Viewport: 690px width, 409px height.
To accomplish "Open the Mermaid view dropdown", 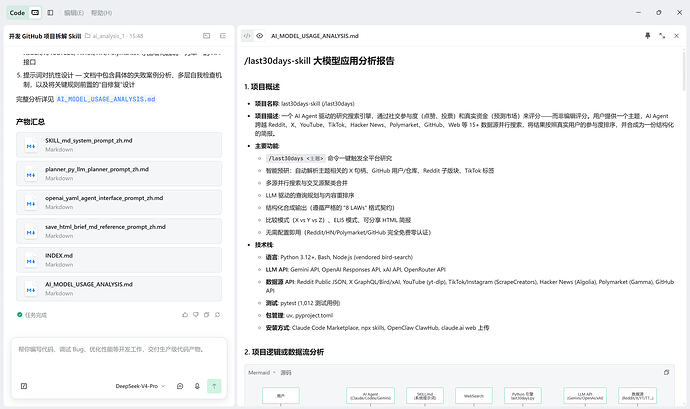I will click(262, 372).
